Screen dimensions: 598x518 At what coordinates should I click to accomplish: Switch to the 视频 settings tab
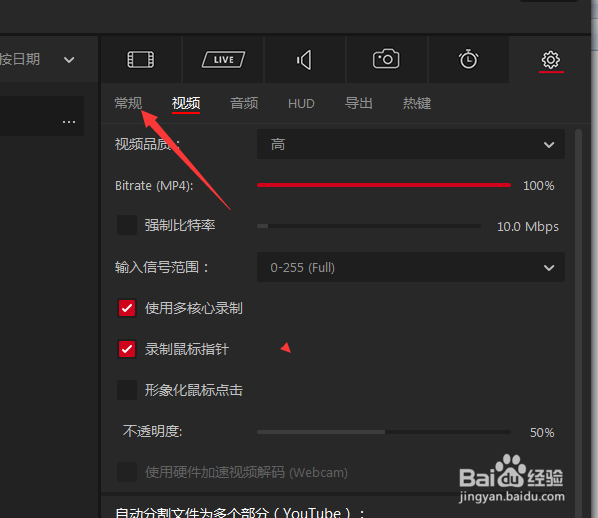[186, 103]
